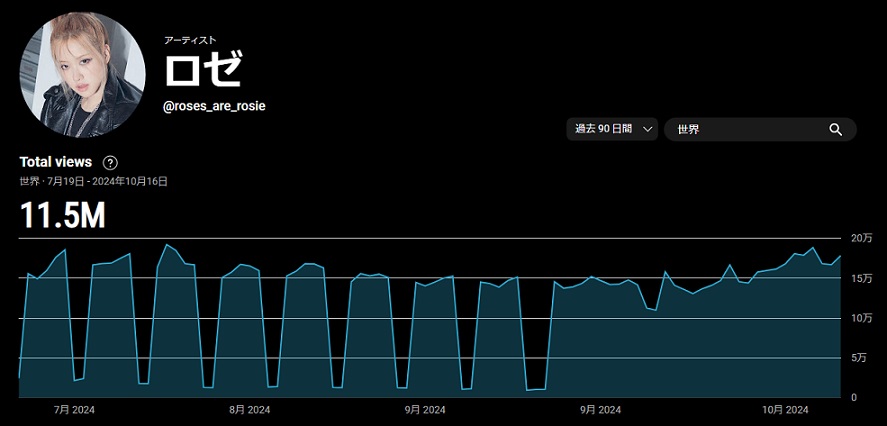Click the 11.5M total views figure
The width and height of the screenshot is (887, 426).
pos(62,216)
